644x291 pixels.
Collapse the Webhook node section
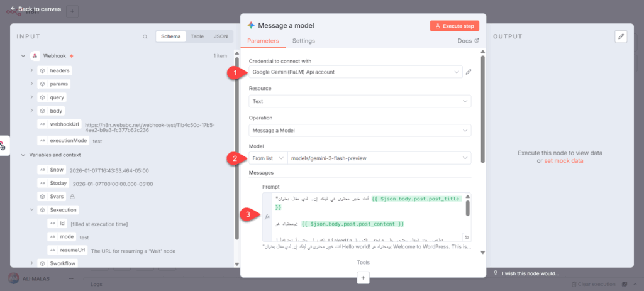23,56
